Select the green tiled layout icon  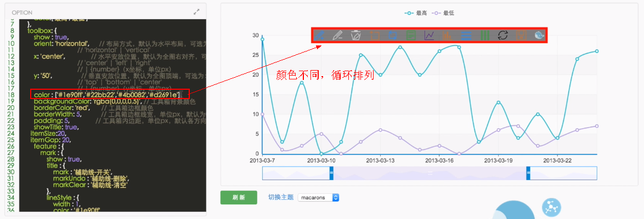[x=484, y=35]
